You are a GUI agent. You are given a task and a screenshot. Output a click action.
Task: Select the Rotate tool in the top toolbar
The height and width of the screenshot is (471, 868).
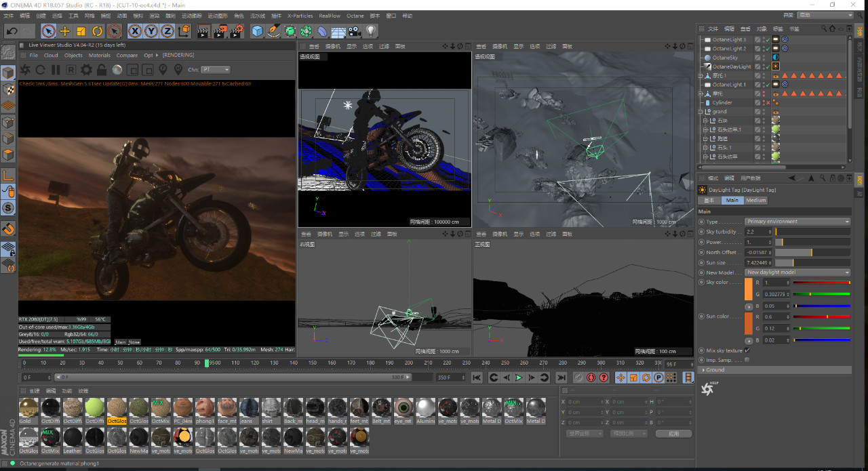(x=98, y=30)
